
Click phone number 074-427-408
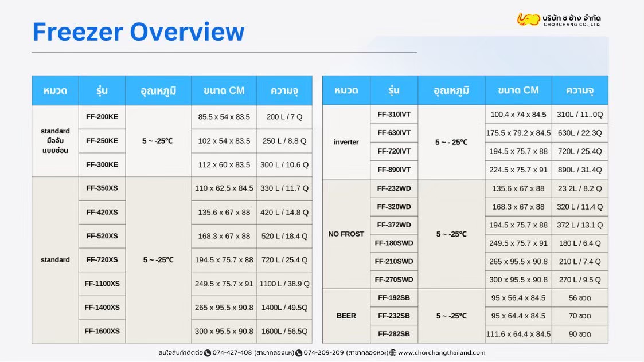point(232,353)
